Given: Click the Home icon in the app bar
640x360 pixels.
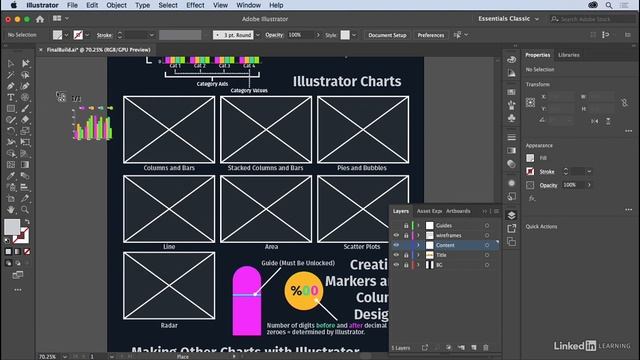Looking at the screenshot, I should (40, 19).
